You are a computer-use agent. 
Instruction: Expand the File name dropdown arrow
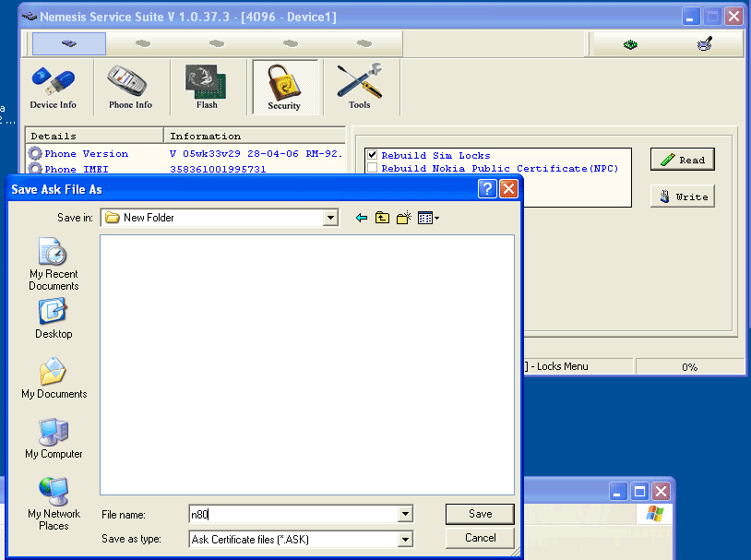click(x=405, y=515)
